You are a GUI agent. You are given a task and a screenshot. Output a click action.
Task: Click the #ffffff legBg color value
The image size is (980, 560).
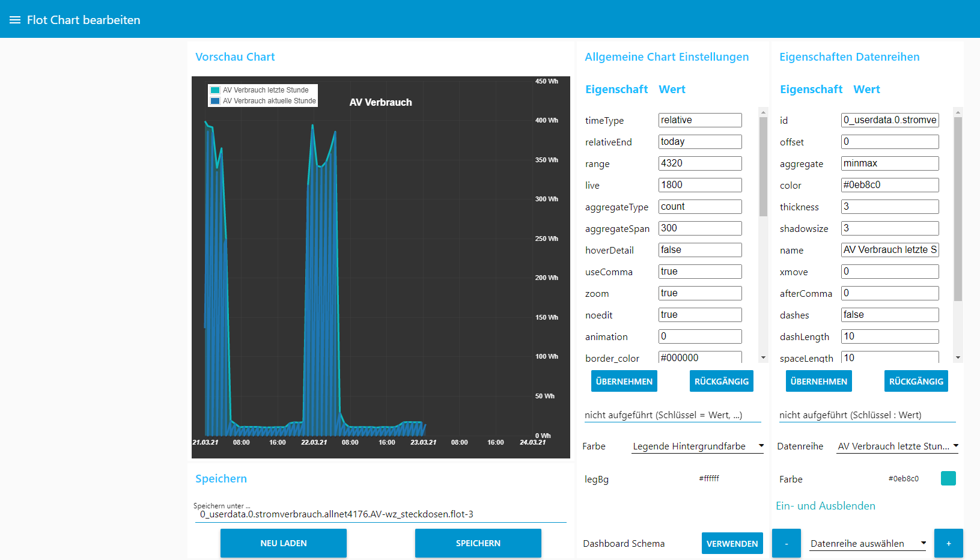709,479
